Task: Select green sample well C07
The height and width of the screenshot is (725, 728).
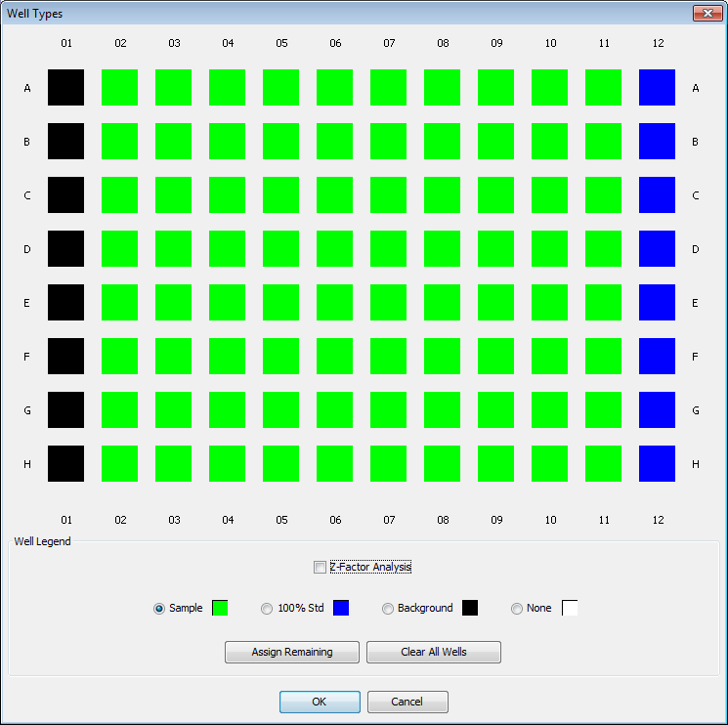Action: [389, 195]
